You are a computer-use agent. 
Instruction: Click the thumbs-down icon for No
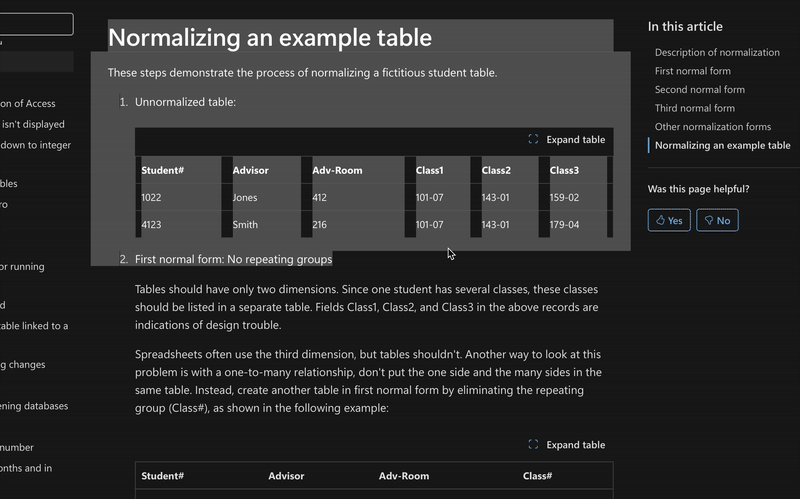pos(708,220)
